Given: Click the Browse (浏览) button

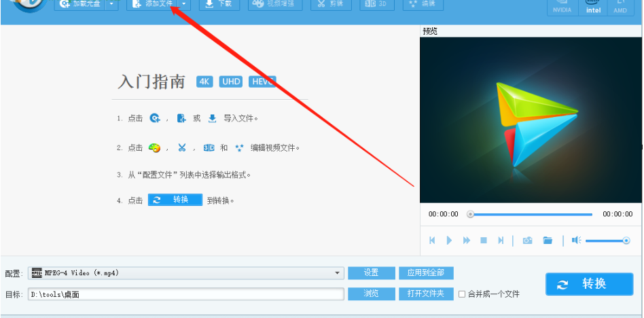Looking at the screenshot, I should tap(372, 294).
